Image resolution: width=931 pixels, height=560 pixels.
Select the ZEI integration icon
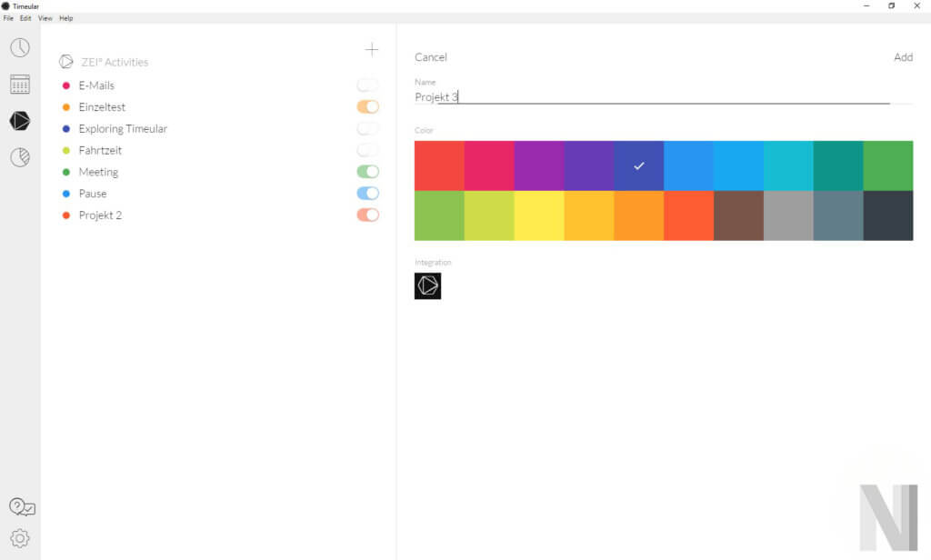point(427,286)
